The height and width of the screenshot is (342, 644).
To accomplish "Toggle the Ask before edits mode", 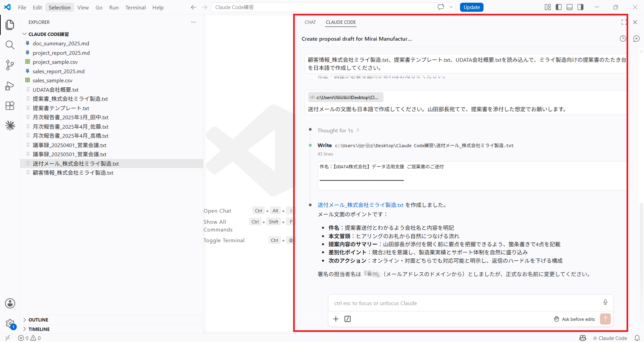I will coord(574,319).
